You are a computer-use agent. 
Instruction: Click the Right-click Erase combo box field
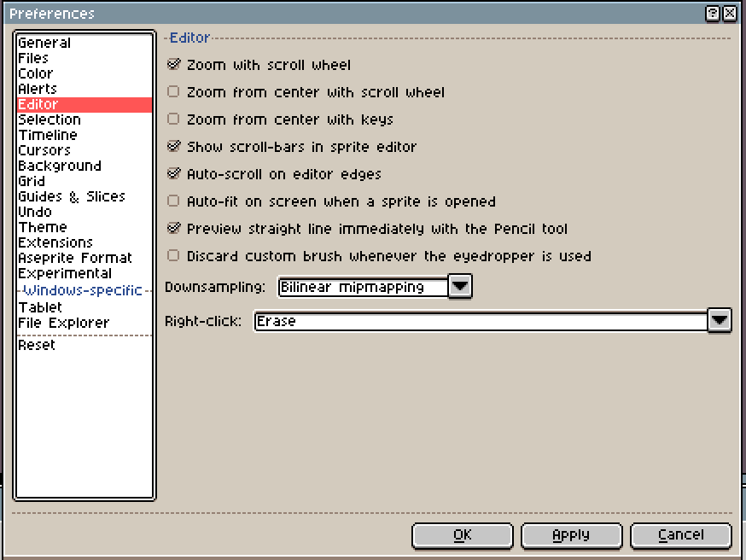pyautogui.click(x=480, y=321)
